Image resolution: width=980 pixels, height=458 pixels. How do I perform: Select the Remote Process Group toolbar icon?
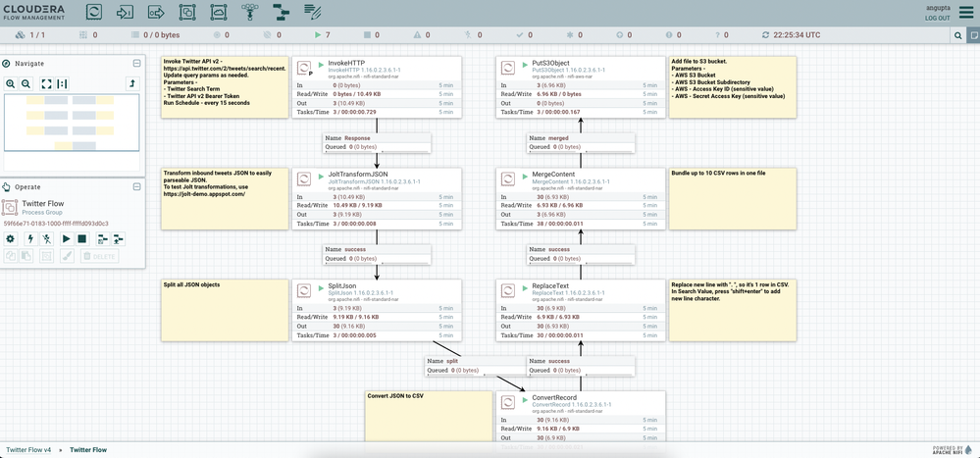pyautogui.click(x=218, y=11)
